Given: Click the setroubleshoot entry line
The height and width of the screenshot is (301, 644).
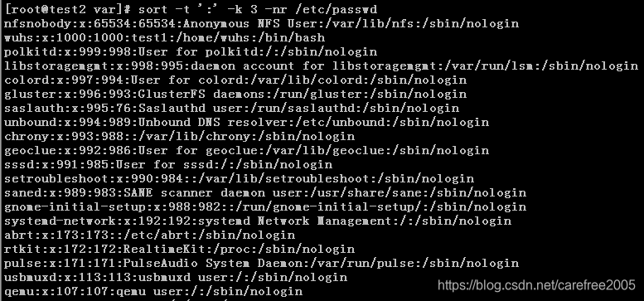Looking at the screenshot, I should [x=239, y=178].
